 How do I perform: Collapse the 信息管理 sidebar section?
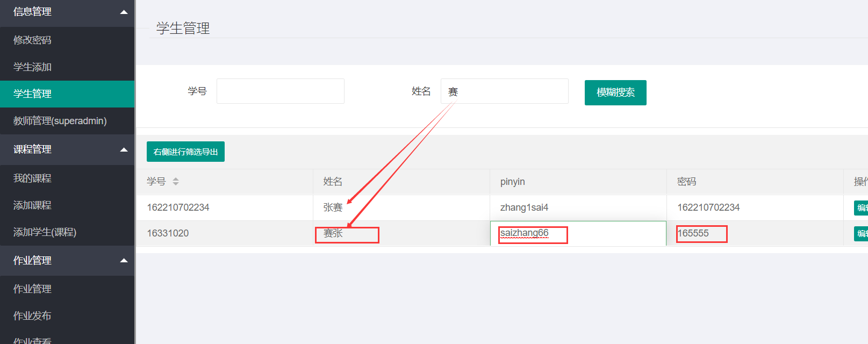(67, 12)
